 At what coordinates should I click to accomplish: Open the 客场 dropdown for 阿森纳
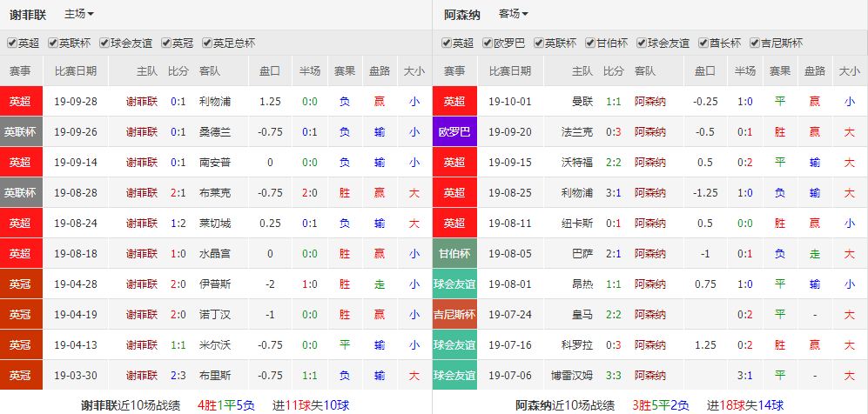click(x=513, y=14)
